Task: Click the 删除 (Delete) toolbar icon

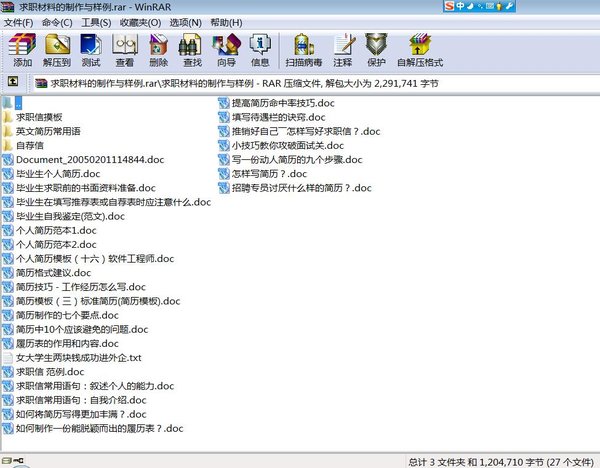Action: (x=158, y=50)
